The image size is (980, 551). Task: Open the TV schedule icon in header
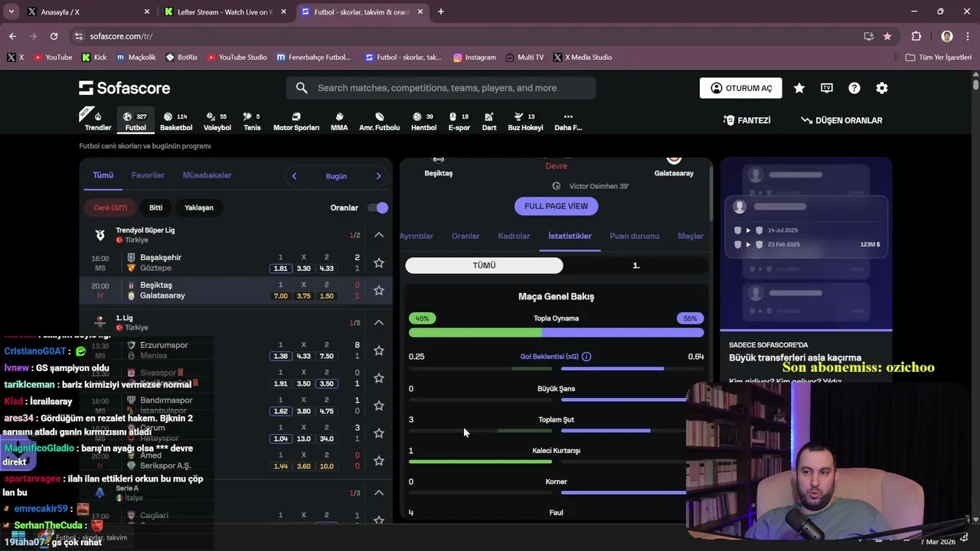click(827, 88)
